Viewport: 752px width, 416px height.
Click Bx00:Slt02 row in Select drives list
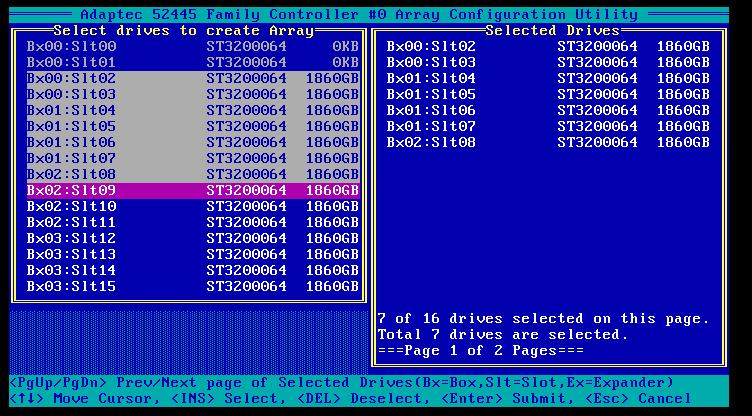pyautogui.click(x=193, y=78)
